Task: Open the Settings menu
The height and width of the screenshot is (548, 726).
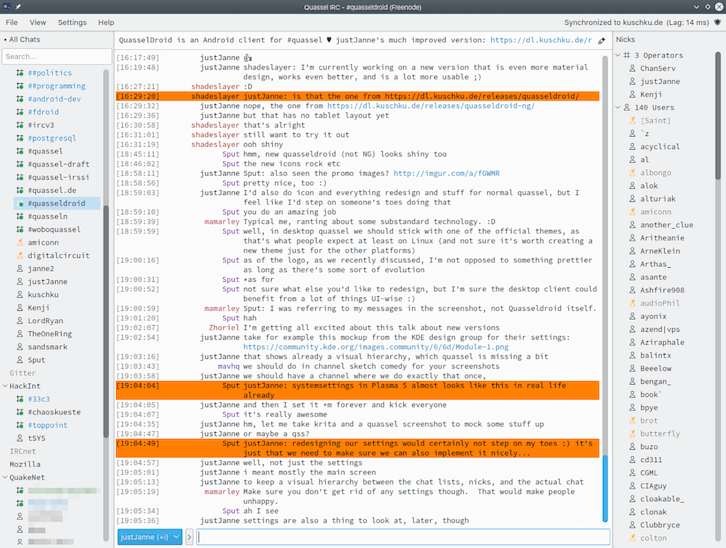Action: point(72,22)
